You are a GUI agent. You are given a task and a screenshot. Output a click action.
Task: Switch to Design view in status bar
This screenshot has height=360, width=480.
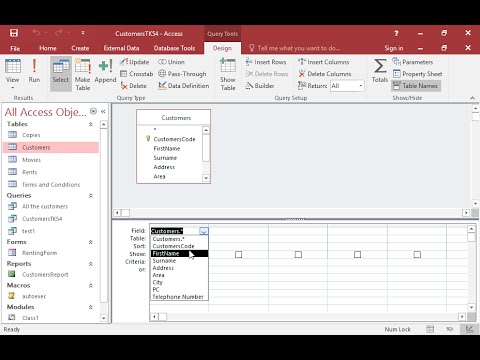469,329
